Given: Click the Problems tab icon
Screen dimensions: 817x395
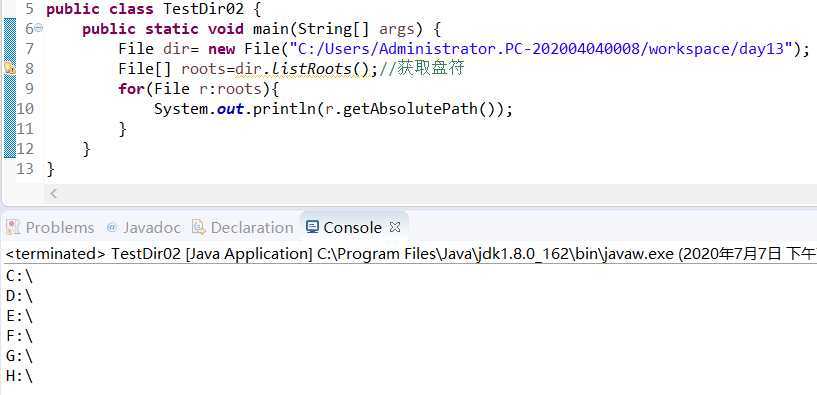Looking at the screenshot, I should coord(13,227).
